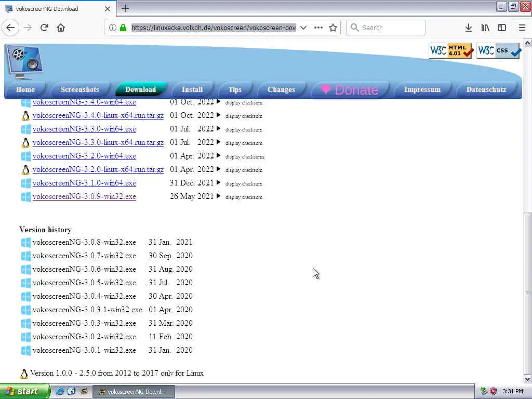Image resolution: width=532 pixels, height=399 pixels.
Task: Click the scrollbar down arrow
Action: click(528, 379)
